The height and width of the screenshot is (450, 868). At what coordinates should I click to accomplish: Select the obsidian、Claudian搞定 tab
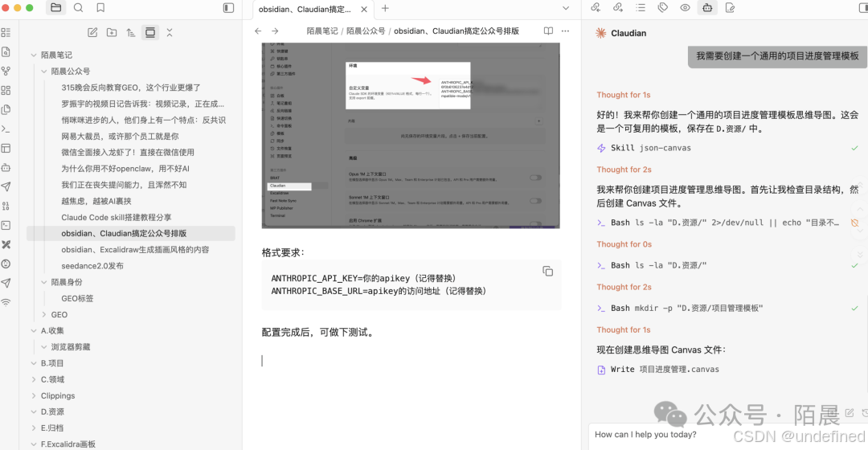[313, 10]
